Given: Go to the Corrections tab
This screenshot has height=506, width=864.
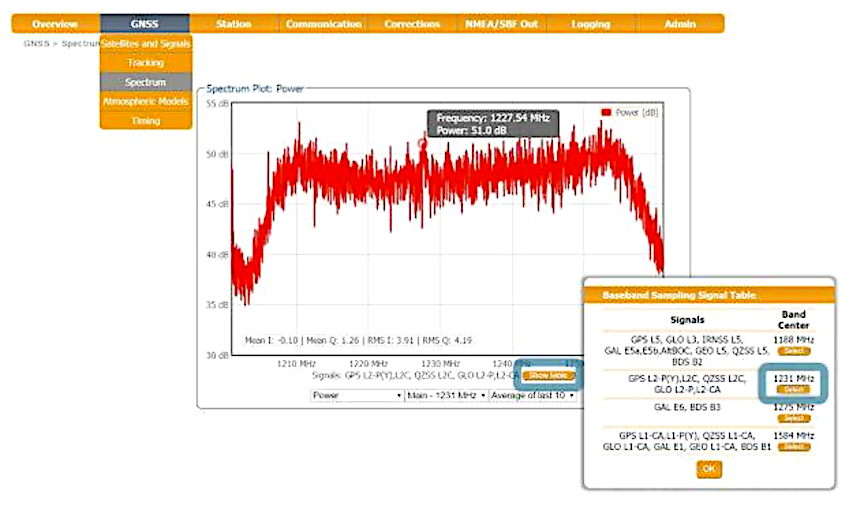Looking at the screenshot, I should (x=412, y=23).
